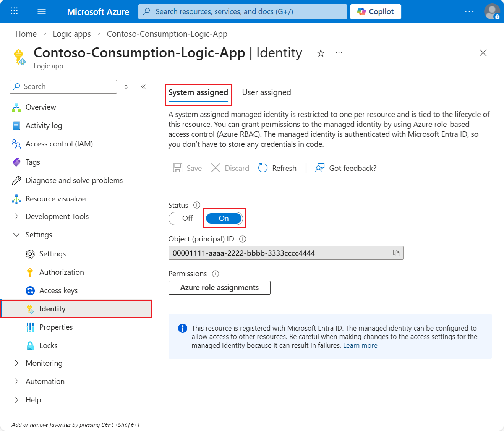Turn the managed identity Status Off
Viewport: 504px width, 431px height.
[186, 218]
